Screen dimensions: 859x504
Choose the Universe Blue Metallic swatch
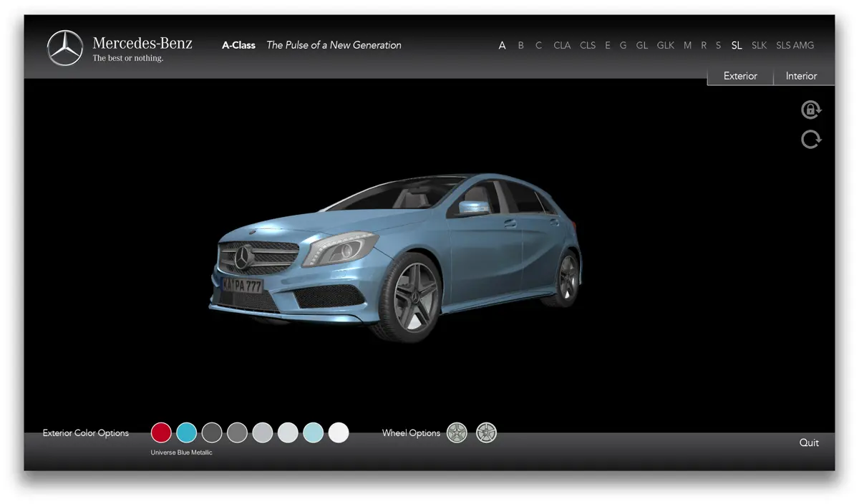[x=186, y=432]
